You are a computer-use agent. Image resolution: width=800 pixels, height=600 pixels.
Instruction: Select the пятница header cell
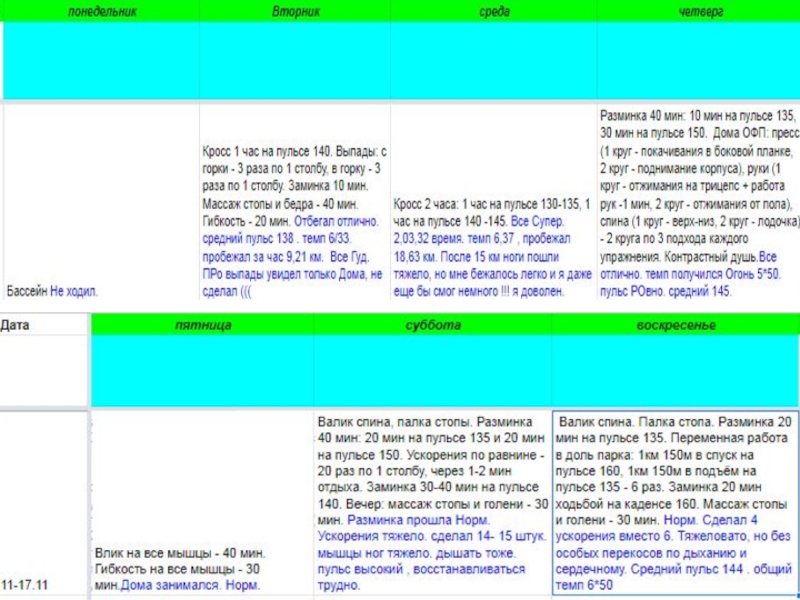click(203, 325)
